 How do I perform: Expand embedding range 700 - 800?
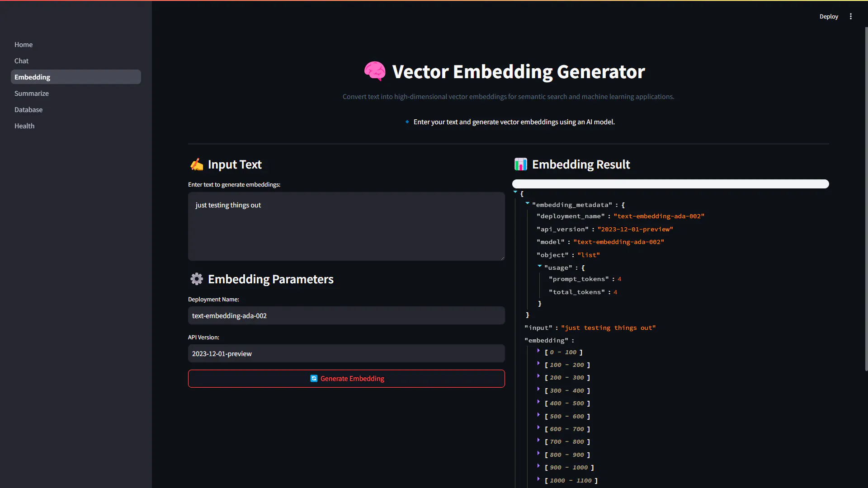pyautogui.click(x=538, y=441)
